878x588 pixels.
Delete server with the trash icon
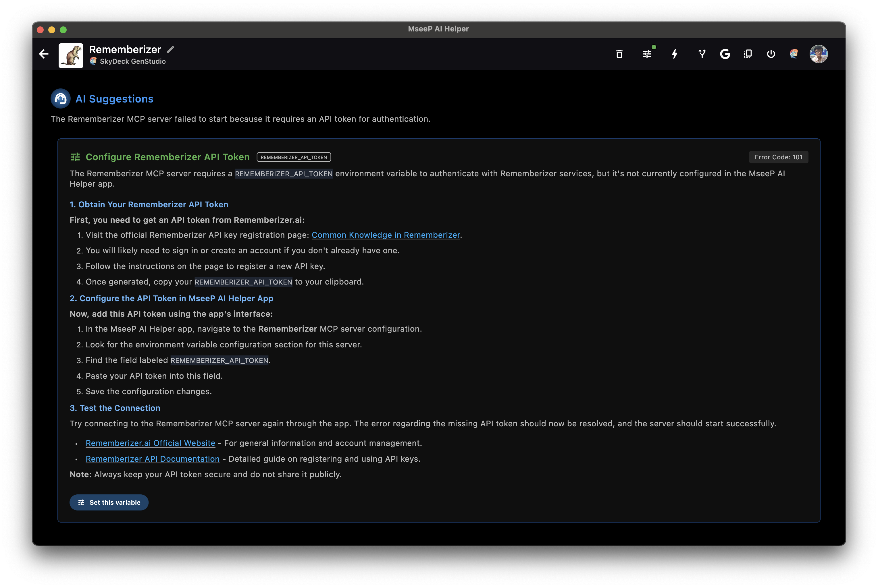coord(619,54)
